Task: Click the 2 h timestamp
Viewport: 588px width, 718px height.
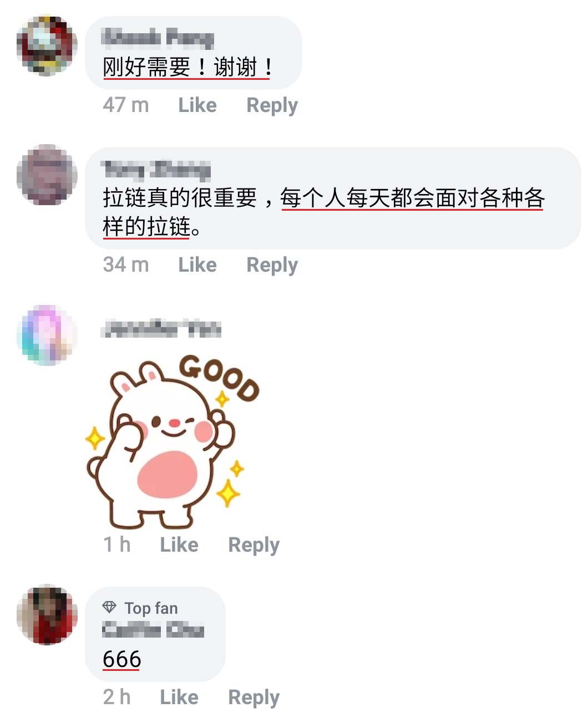Action: coord(117,697)
